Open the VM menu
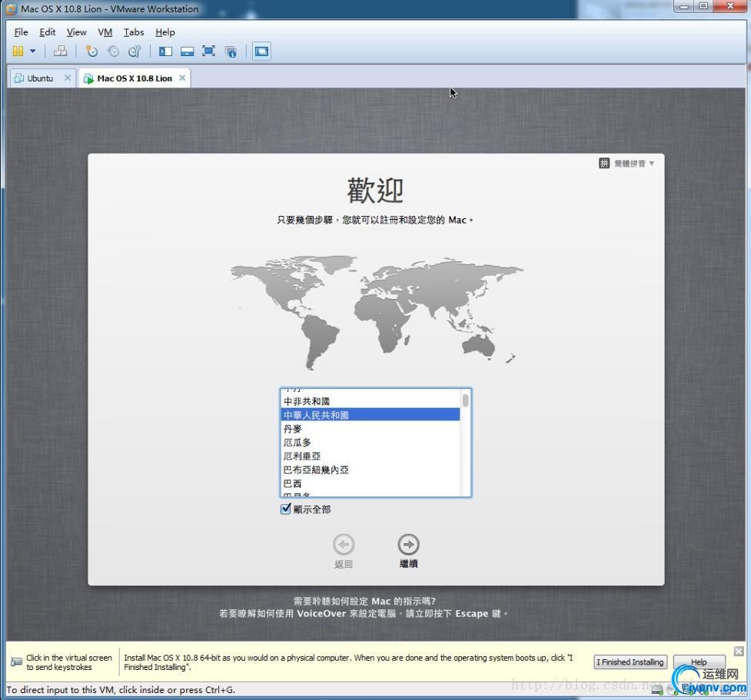 105,32
